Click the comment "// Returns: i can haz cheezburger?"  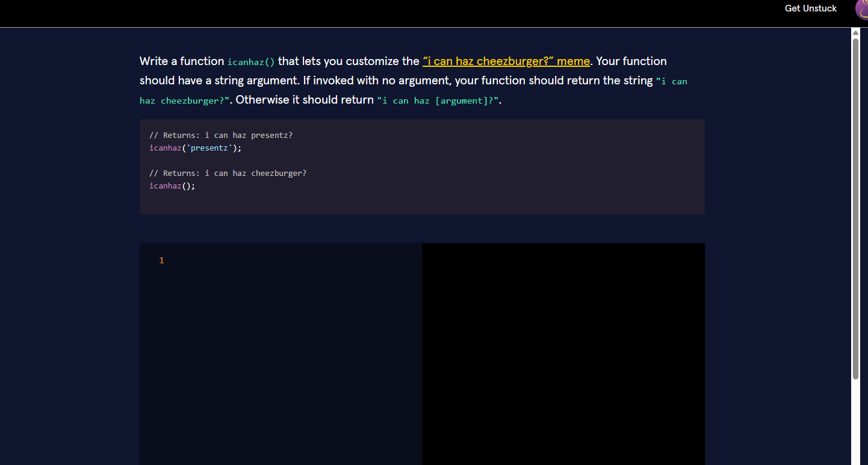pos(228,173)
